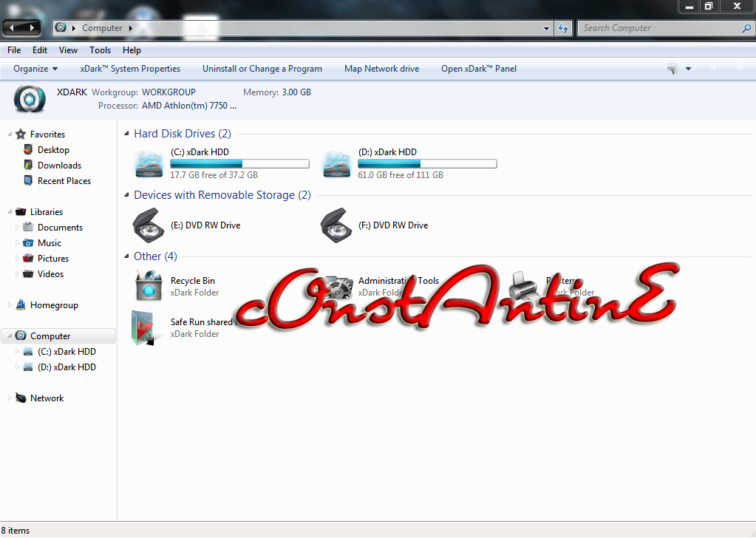Screen dimensions: 756x538
Task: Click the Recent Places icon in sidebar
Action: (x=28, y=181)
